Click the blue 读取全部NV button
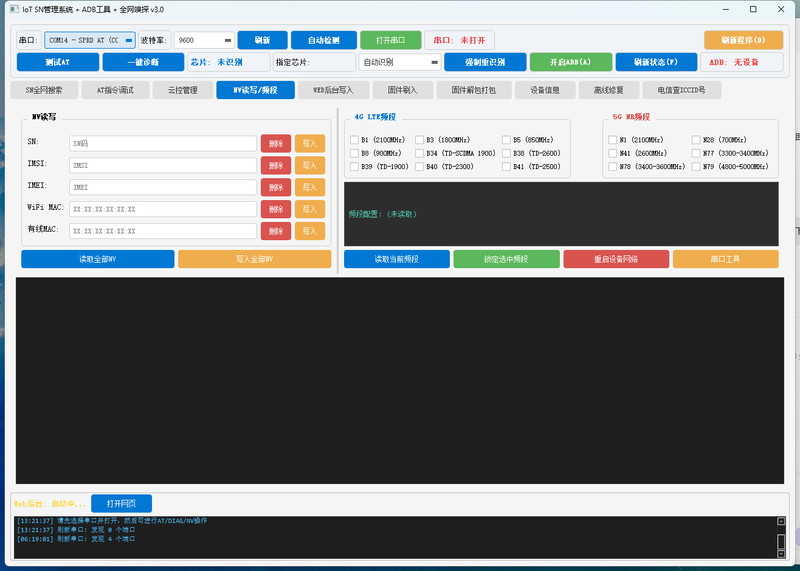800x571 pixels. click(97, 259)
